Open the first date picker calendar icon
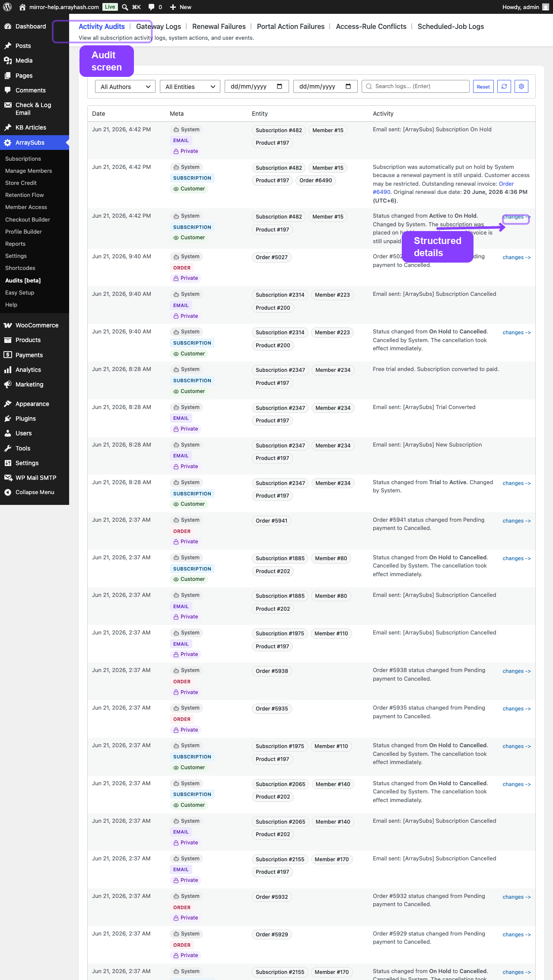The height and width of the screenshot is (980, 553). click(280, 86)
